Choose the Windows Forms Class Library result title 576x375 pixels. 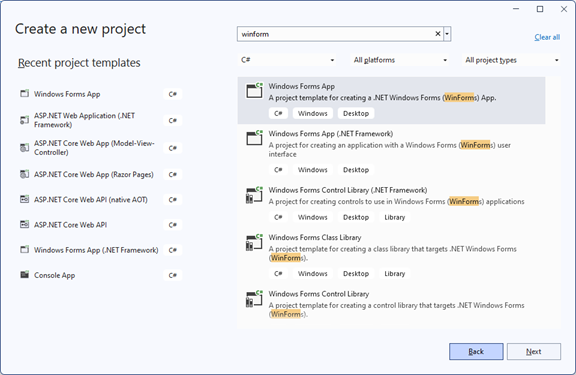pos(315,237)
